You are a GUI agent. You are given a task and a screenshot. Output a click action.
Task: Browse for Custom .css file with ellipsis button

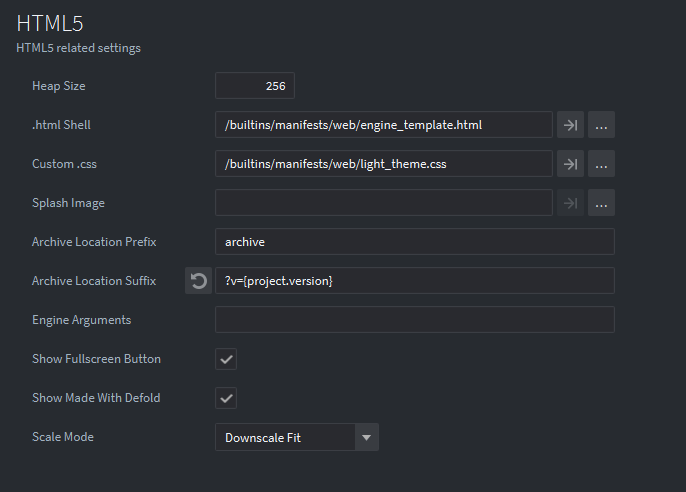point(601,164)
